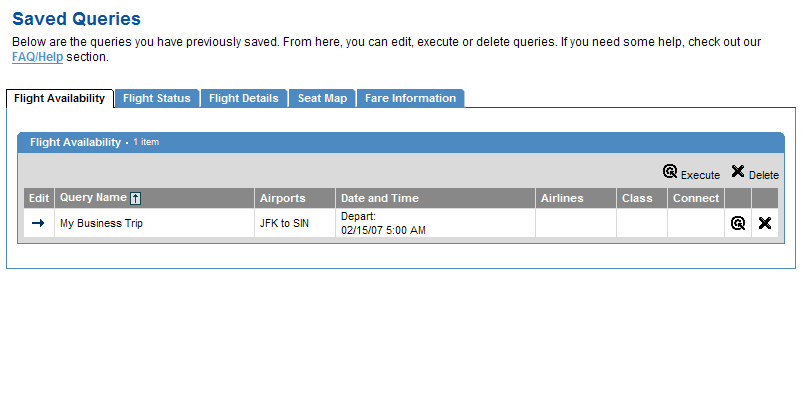The image size is (805, 400).
Task: Click the edit arrow for My Business Trip
Action: point(38,223)
